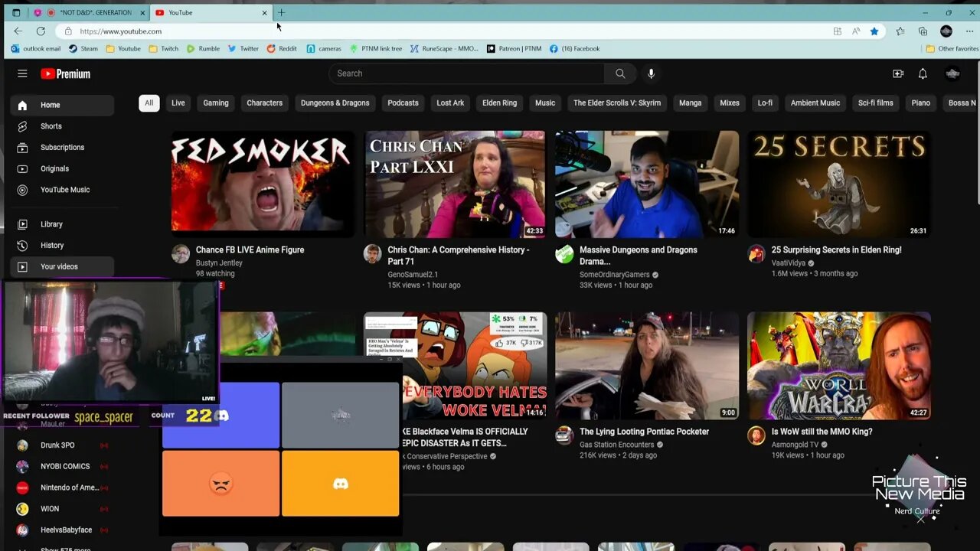The width and height of the screenshot is (980, 551).
Task: Open the Reddit bookmark
Action: click(282, 49)
